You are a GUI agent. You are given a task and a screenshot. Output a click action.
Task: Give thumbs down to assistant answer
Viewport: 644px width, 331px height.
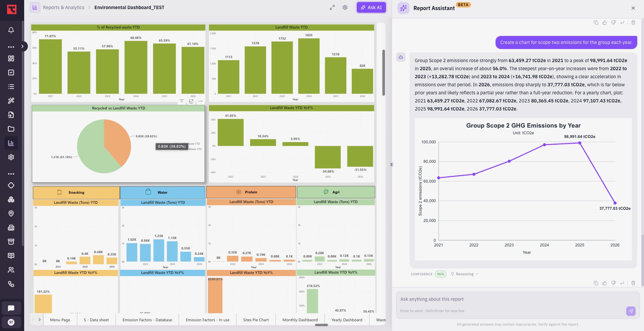613,283
